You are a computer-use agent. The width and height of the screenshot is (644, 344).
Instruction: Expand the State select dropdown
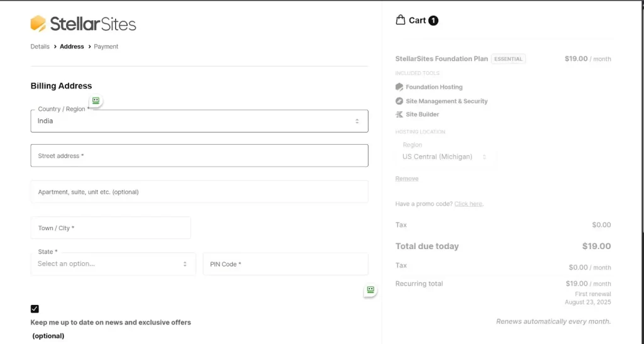pos(113,264)
